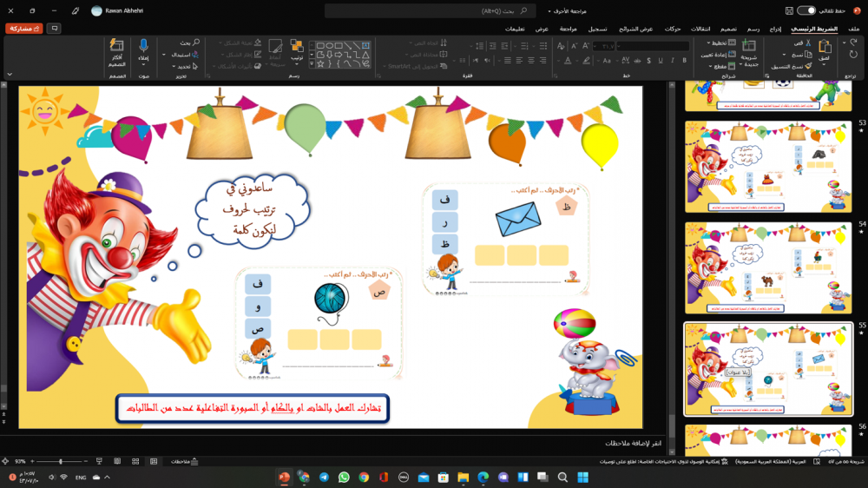Select the Format Painter (نسخ التنسيق) brush
The height and width of the screenshot is (488, 868).
pos(808,66)
